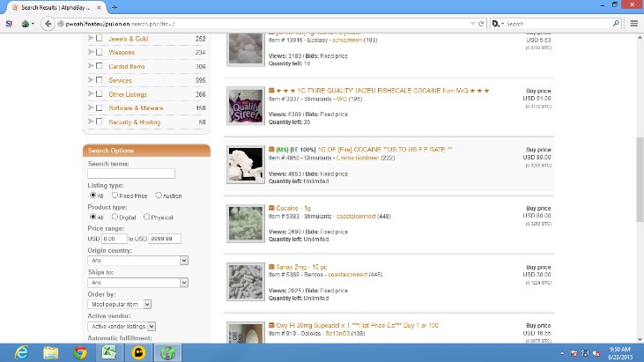
Task: Enable the Software & Malware checkbox
Action: [99, 107]
